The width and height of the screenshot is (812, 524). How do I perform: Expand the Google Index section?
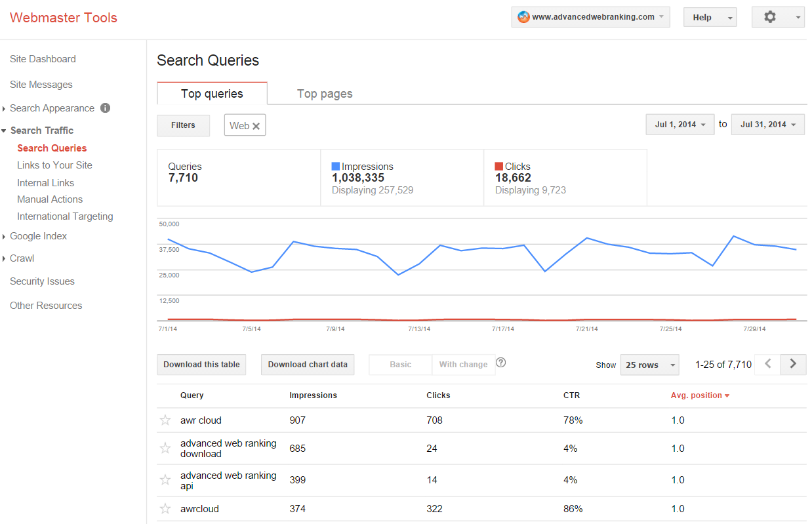(38, 236)
